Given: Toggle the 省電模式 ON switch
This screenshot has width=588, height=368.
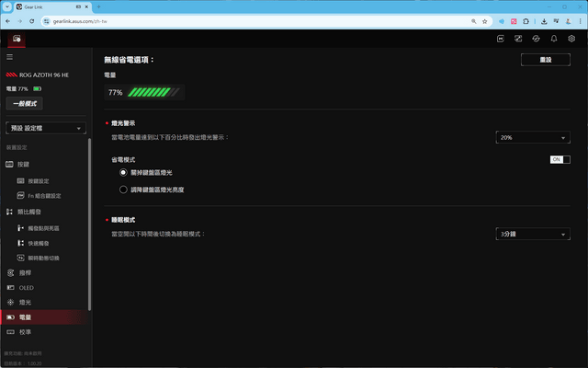Looking at the screenshot, I should click(560, 159).
